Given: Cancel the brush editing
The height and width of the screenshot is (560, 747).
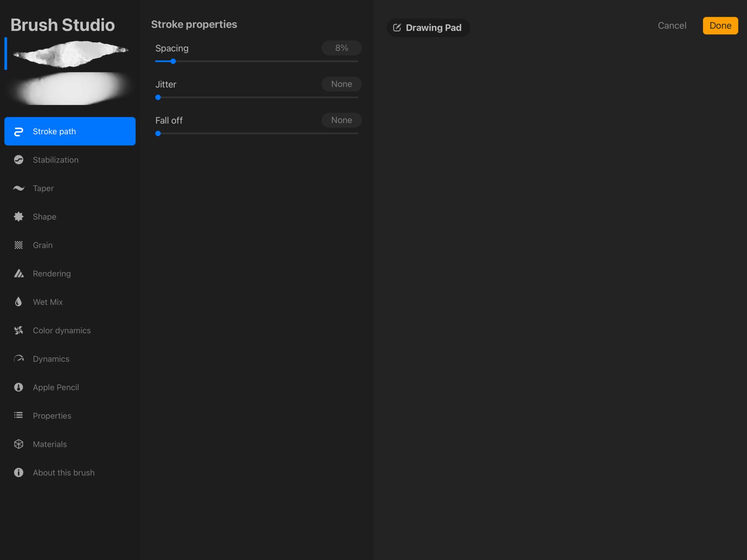Looking at the screenshot, I should pyautogui.click(x=672, y=26).
